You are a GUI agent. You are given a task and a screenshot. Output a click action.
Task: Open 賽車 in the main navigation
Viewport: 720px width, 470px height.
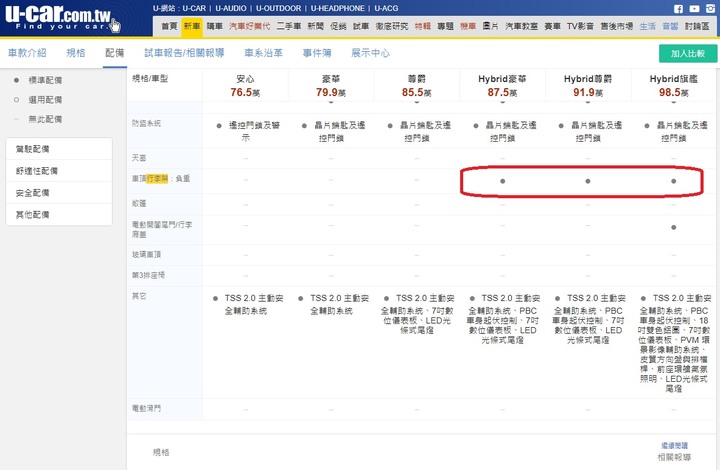(x=552, y=26)
